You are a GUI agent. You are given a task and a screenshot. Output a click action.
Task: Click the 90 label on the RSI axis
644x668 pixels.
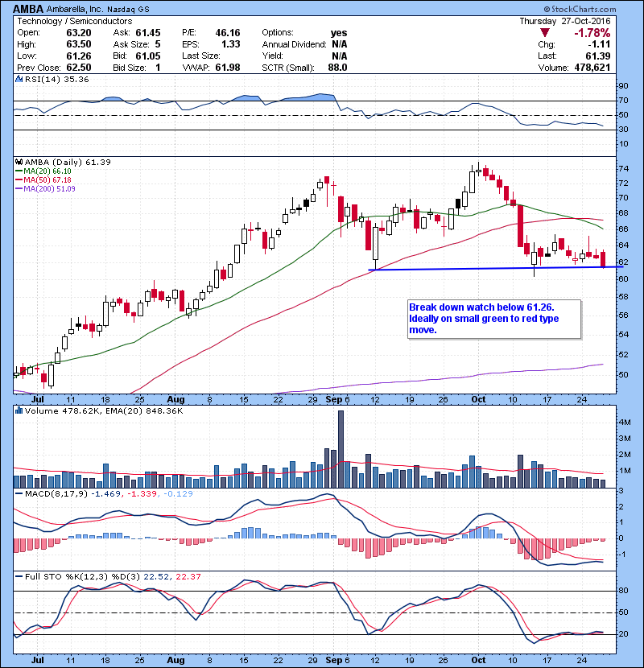623,86
